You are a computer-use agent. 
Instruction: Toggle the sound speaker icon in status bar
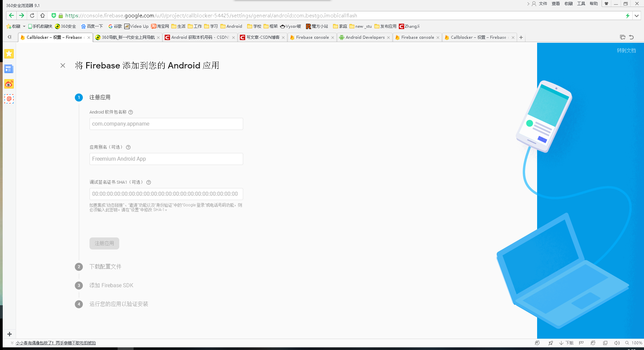click(x=617, y=343)
